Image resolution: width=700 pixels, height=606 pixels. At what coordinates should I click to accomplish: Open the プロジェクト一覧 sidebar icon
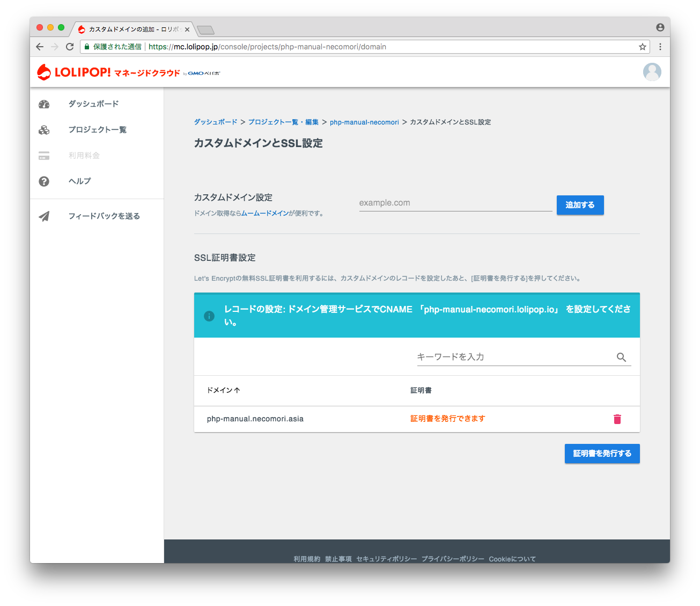(x=43, y=129)
